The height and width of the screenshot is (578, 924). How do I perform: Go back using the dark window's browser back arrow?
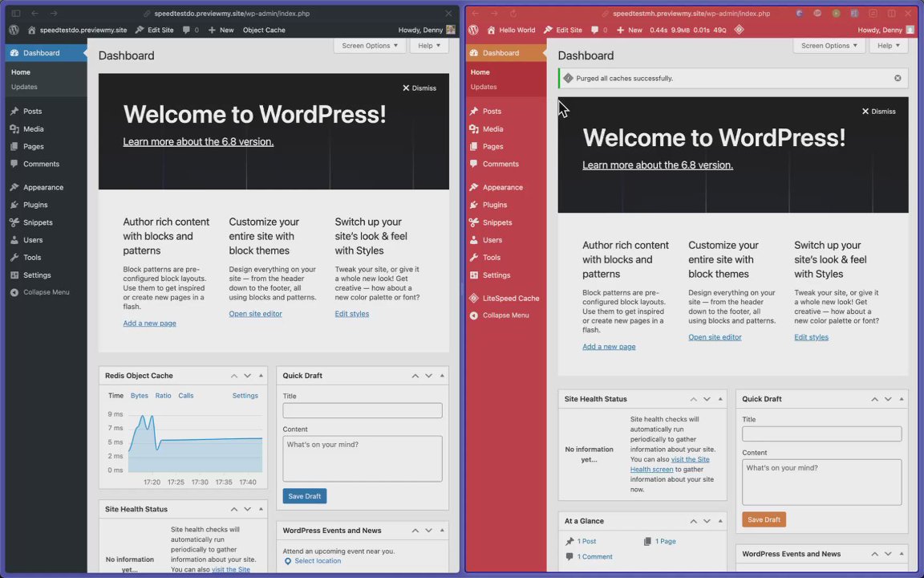[34, 13]
